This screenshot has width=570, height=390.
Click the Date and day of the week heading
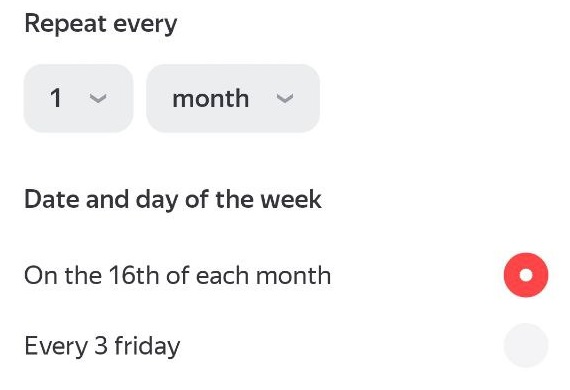[173, 200]
